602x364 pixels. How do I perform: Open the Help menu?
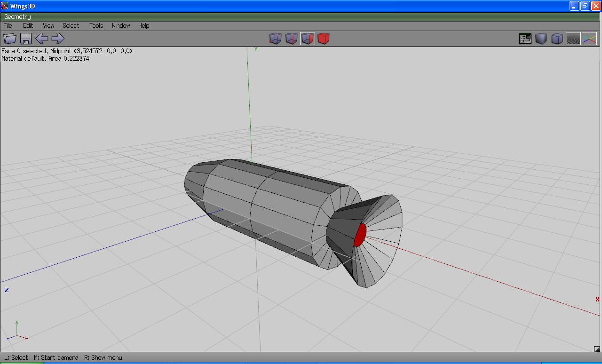click(144, 25)
